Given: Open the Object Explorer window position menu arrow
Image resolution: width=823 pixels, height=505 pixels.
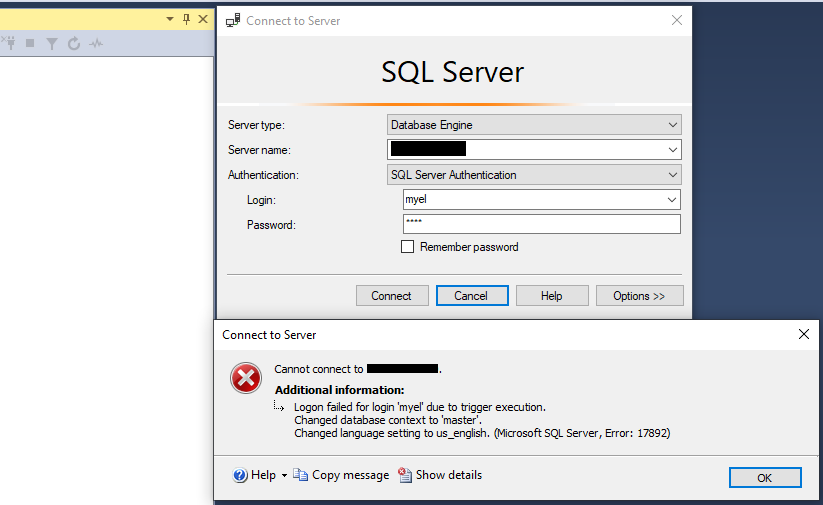Looking at the screenshot, I should [x=170, y=19].
